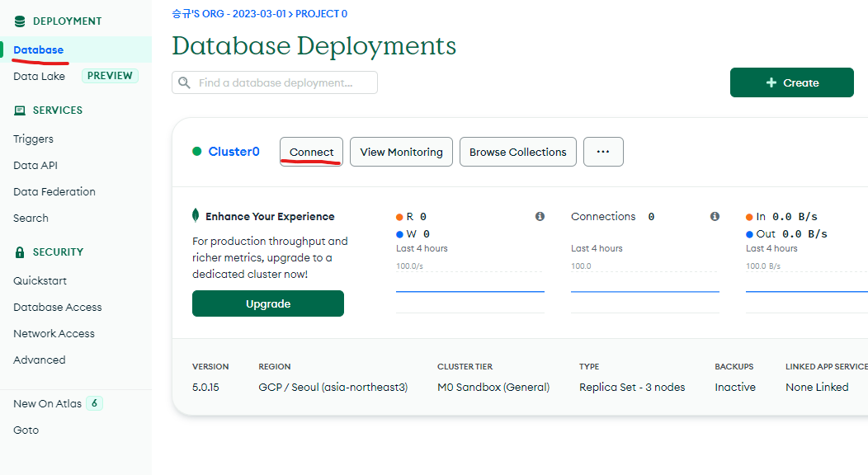Open New On Atlas updates

tap(47, 403)
